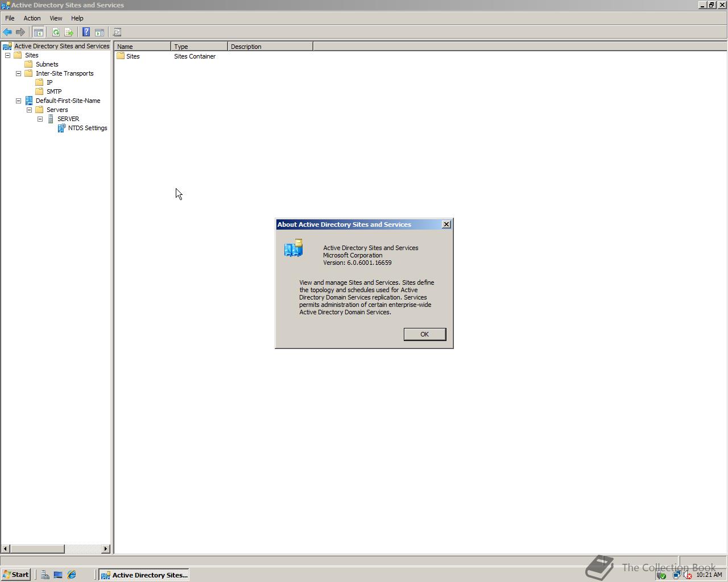Click the Refresh toolbar icon

point(56,32)
